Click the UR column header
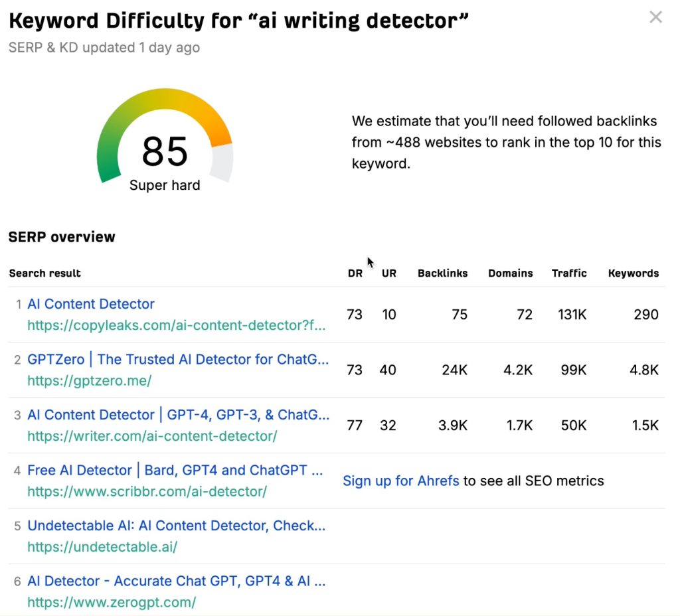Image resolution: width=680 pixels, height=616 pixels. (x=389, y=273)
